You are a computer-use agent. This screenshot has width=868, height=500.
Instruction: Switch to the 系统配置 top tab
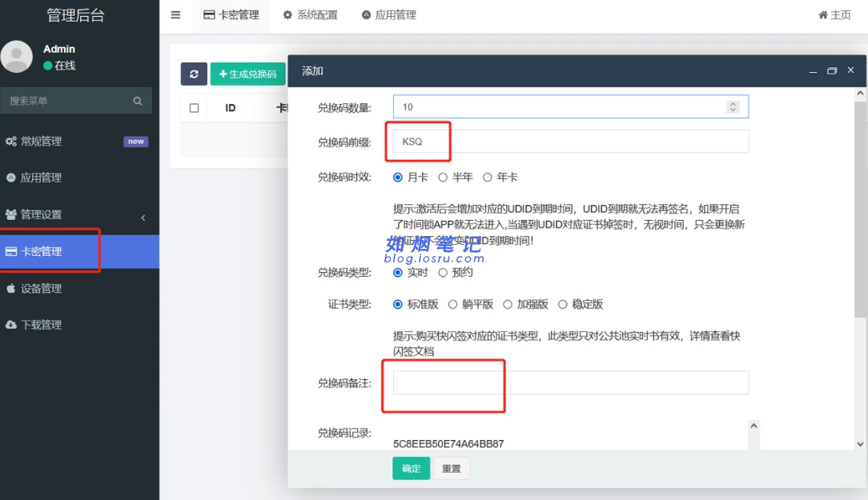click(x=310, y=15)
